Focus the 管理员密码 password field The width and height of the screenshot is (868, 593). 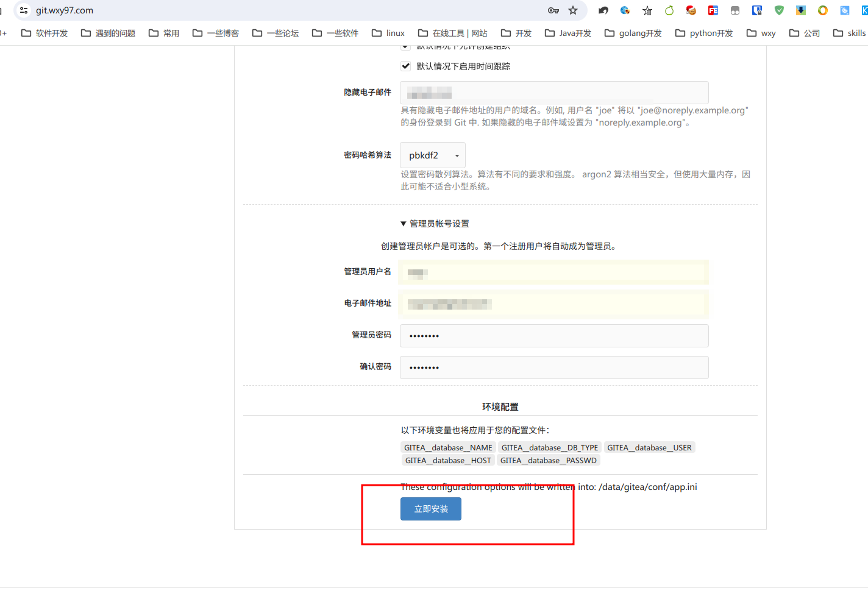(x=553, y=336)
